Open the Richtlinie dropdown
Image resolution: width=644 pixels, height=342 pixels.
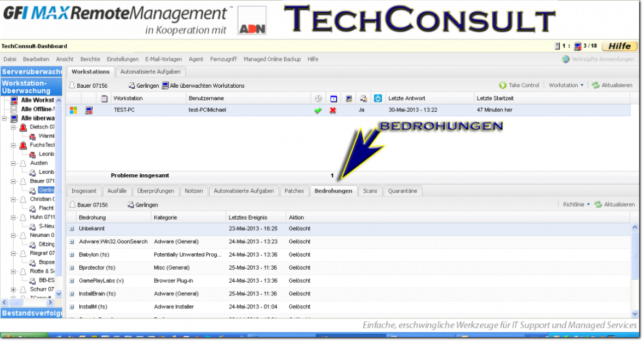[577, 204]
